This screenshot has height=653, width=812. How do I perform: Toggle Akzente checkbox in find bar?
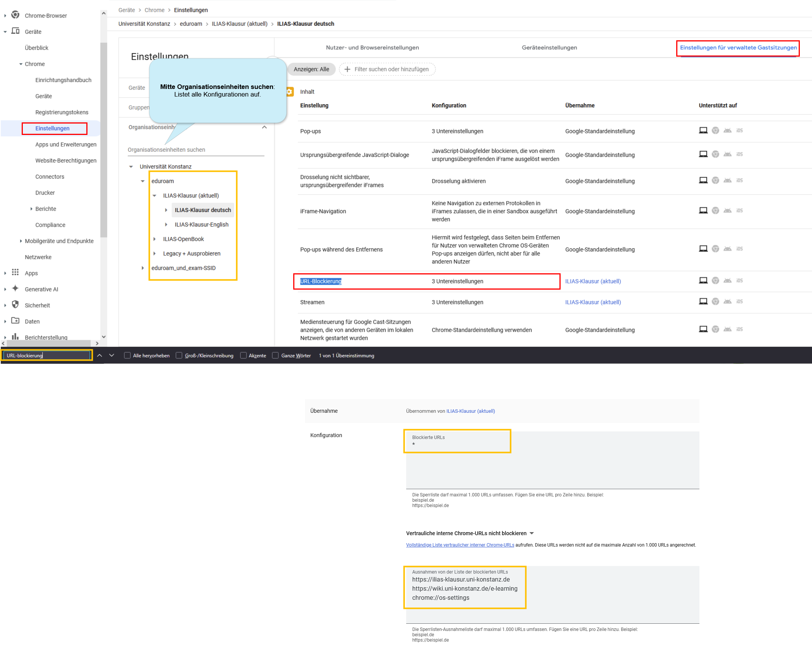tap(243, 355)
